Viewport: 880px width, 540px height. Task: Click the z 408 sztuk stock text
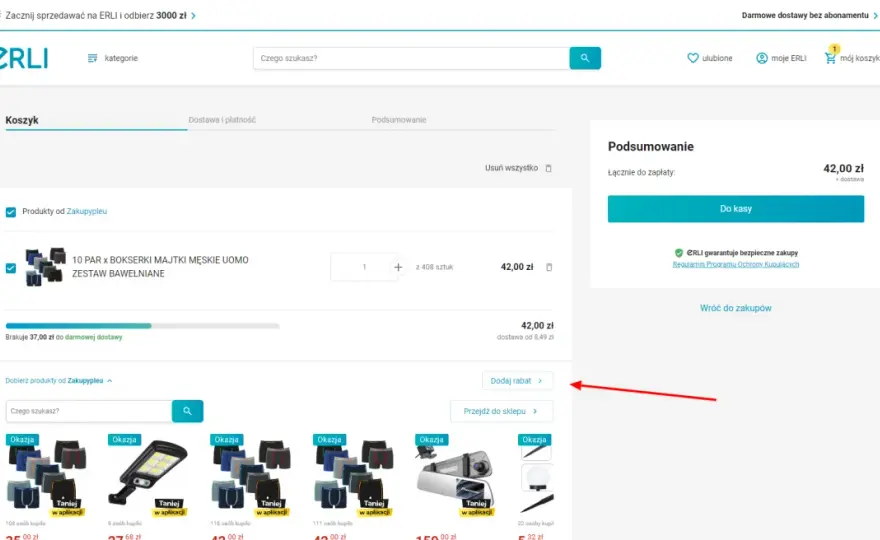434,267
